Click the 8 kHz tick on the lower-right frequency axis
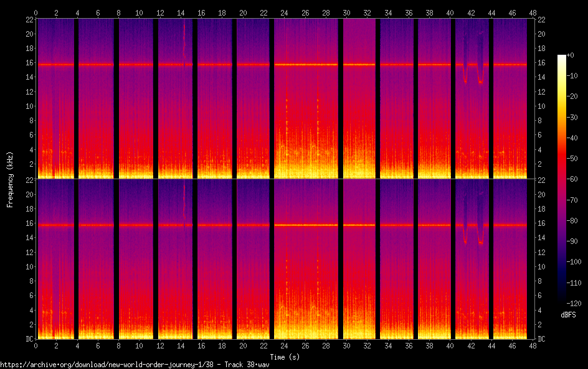The image size is (588, 369). [541, 281]
